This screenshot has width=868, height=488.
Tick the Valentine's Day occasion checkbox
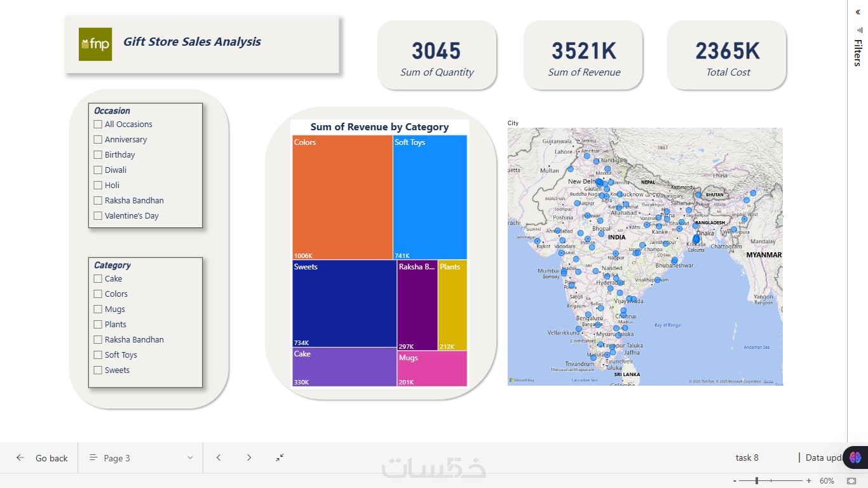98,215
